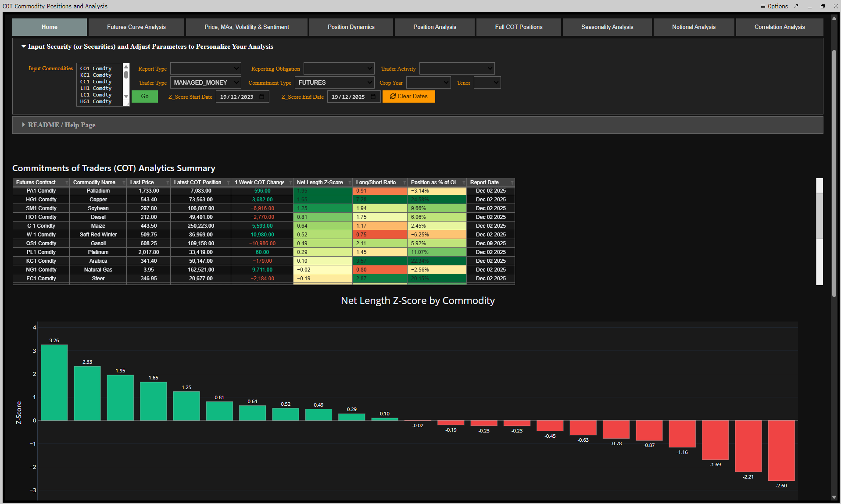Expand the README / Help Page section

(61, 125)
